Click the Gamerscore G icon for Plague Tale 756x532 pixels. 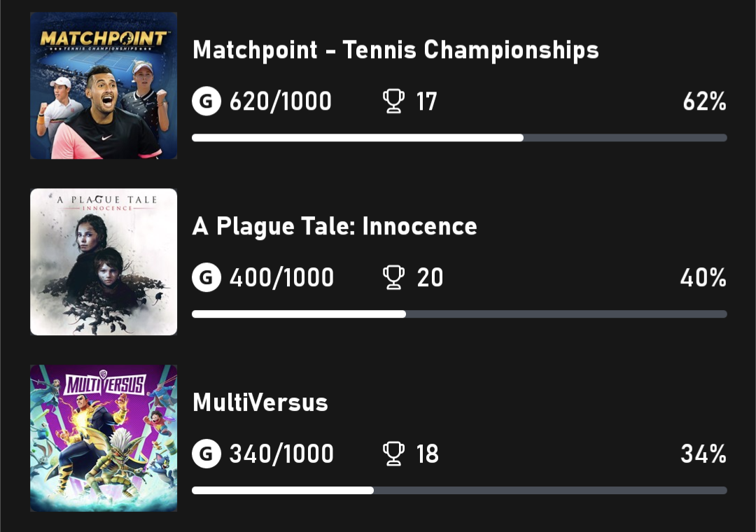tap(206, 277)
